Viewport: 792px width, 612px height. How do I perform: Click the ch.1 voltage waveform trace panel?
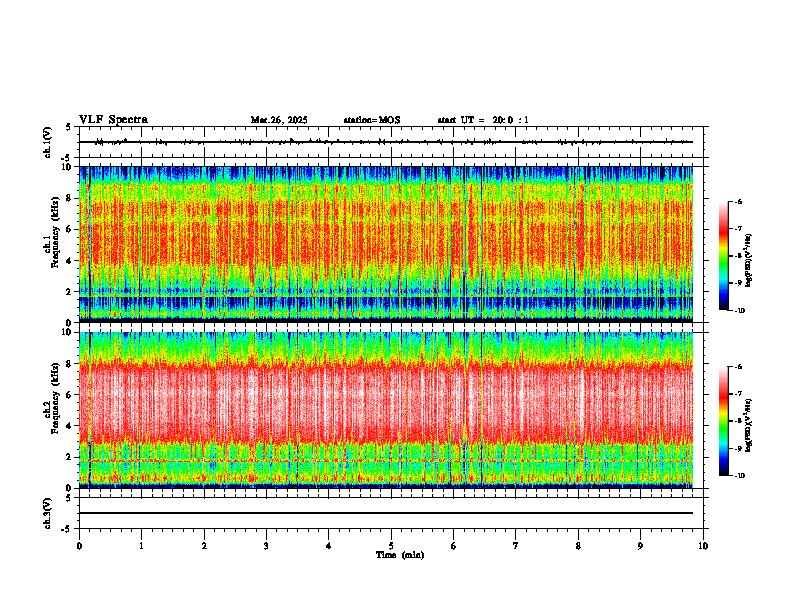tap(391, 142)
